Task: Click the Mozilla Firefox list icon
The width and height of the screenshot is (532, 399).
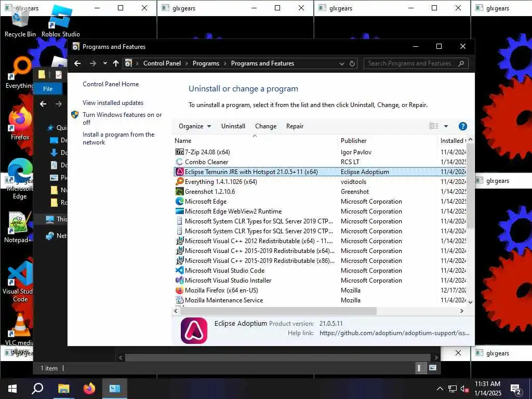Action: (179, 290)
